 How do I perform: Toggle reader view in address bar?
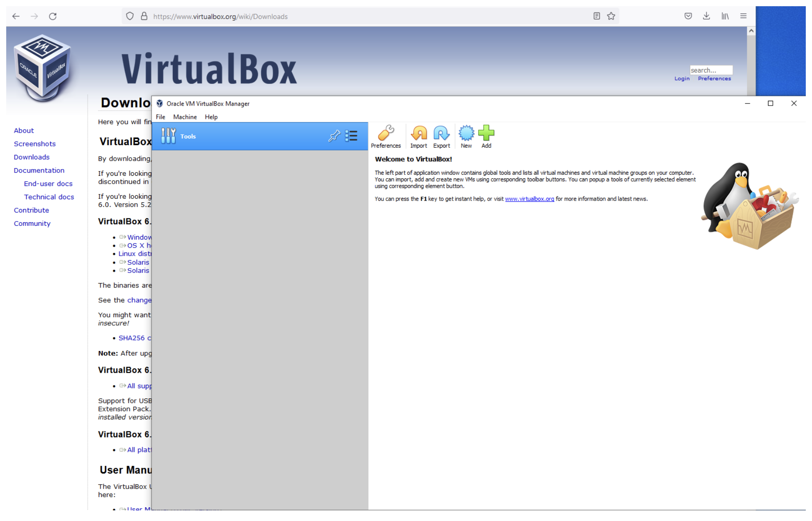(x=597, y=16)
